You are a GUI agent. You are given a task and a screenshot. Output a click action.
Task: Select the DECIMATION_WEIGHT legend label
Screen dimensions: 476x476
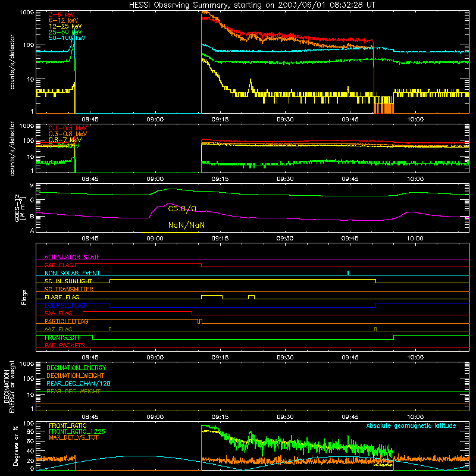76,375
